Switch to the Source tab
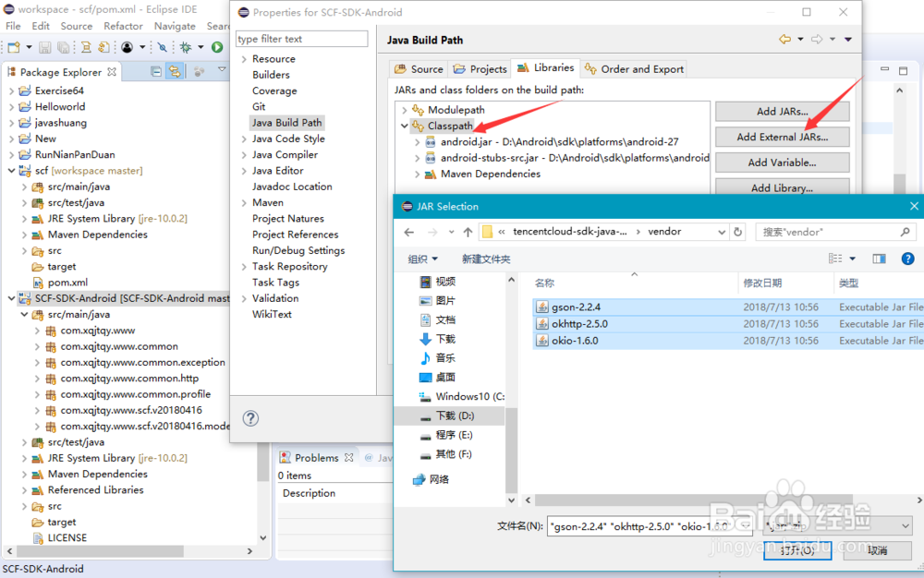Viewport: 924px width, 578px height. point(419,69)
